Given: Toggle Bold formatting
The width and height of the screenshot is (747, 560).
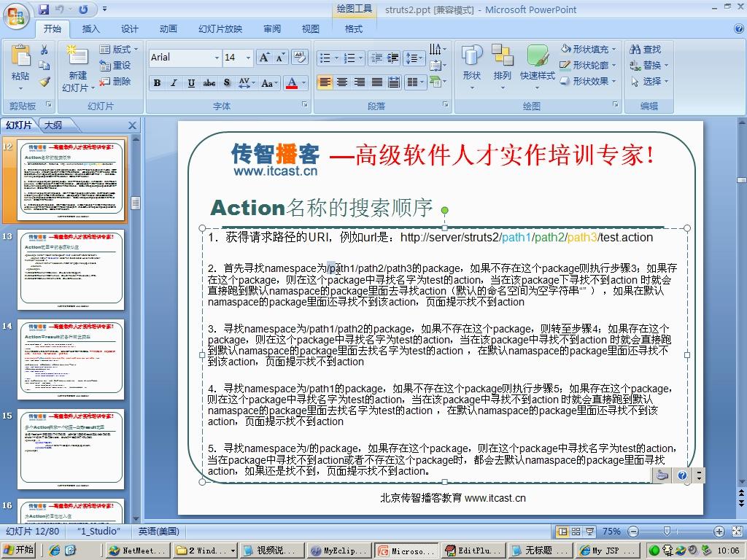Looking at the screenshot, I should (x=157, y=83).
